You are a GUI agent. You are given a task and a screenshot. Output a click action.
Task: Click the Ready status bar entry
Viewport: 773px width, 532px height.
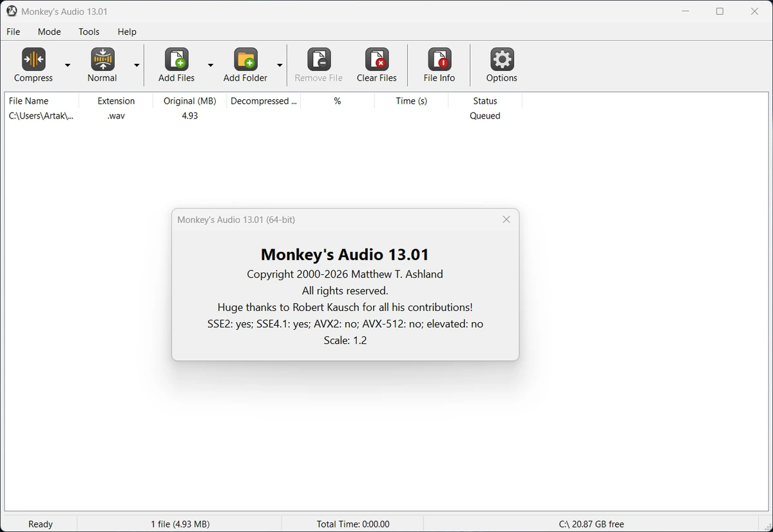(41, 524)
